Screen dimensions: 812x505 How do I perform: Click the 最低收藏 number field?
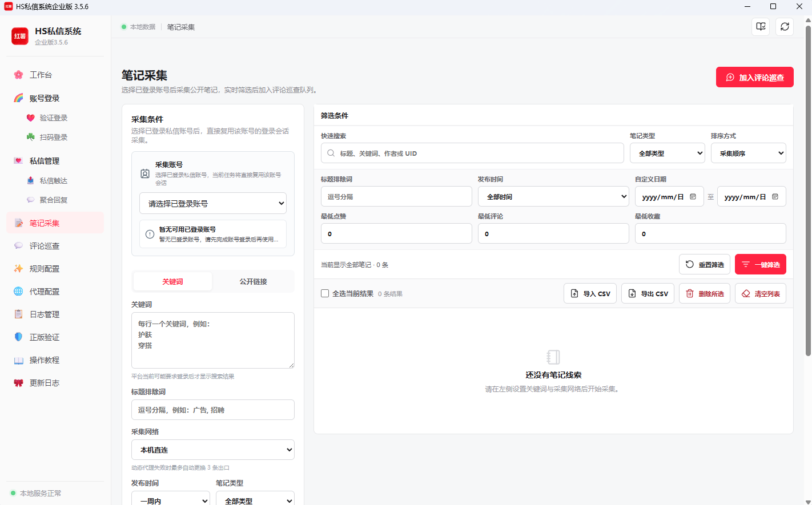tap(710, 233)
